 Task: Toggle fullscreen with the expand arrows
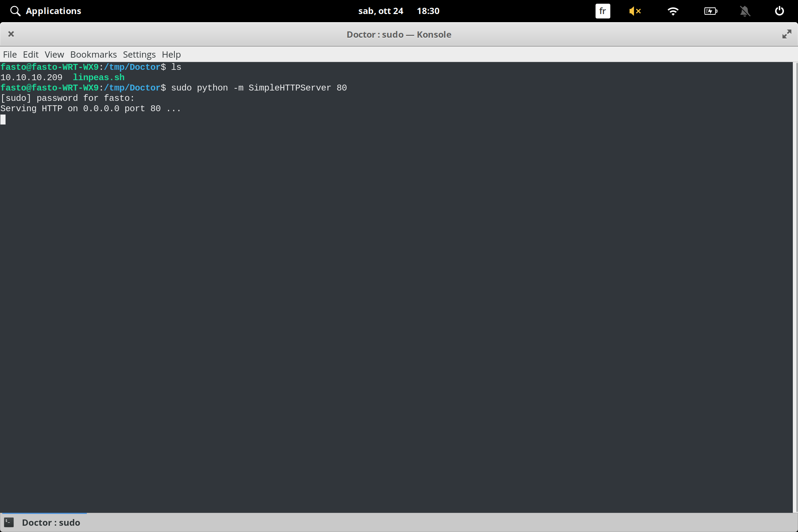(x=787, y=34)
